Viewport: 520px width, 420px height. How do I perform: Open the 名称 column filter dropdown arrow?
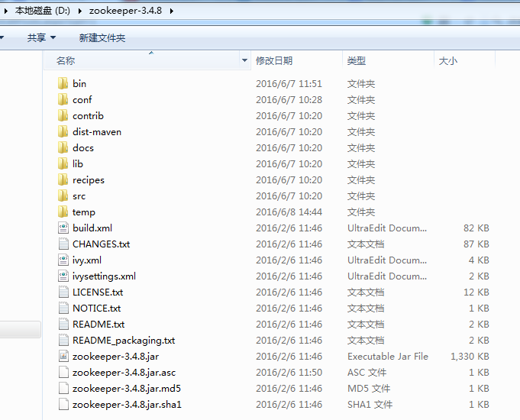pos(245,60)
